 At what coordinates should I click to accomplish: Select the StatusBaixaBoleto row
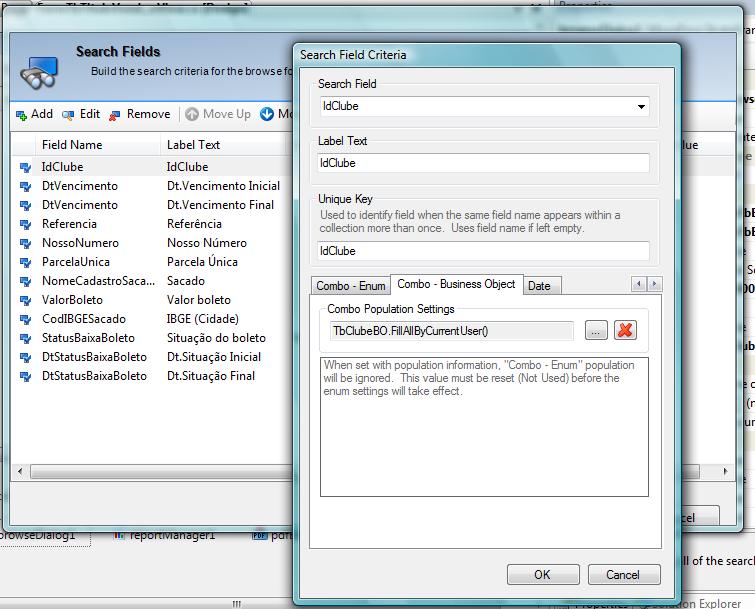[x=88, y=338]
